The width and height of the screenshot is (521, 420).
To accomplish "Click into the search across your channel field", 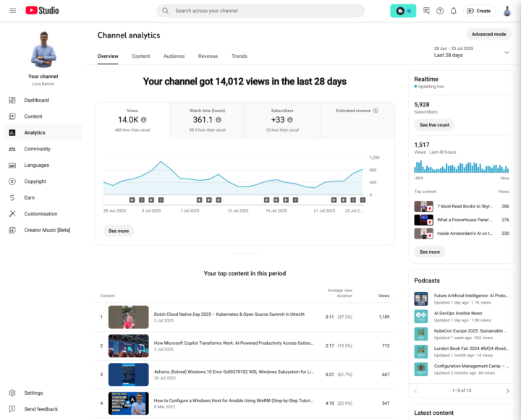I will [x=260, y=11].
